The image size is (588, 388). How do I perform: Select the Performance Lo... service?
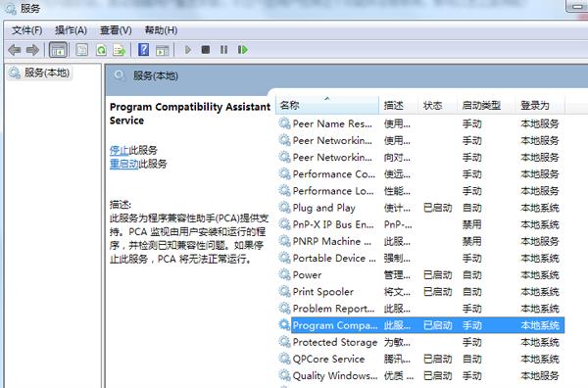(x=420, y=191)
